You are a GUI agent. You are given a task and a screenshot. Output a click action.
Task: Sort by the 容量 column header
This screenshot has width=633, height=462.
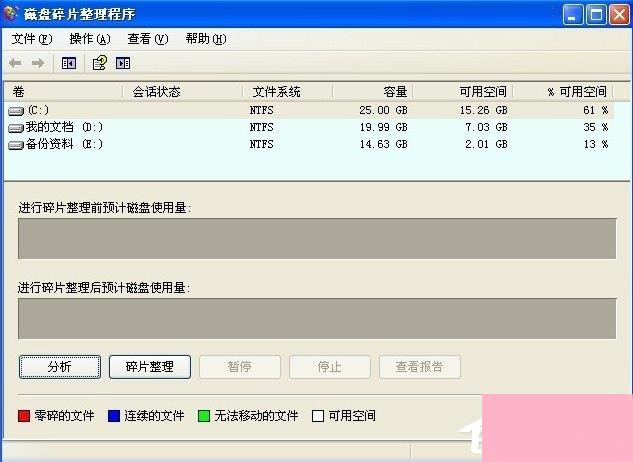(373, 92)
